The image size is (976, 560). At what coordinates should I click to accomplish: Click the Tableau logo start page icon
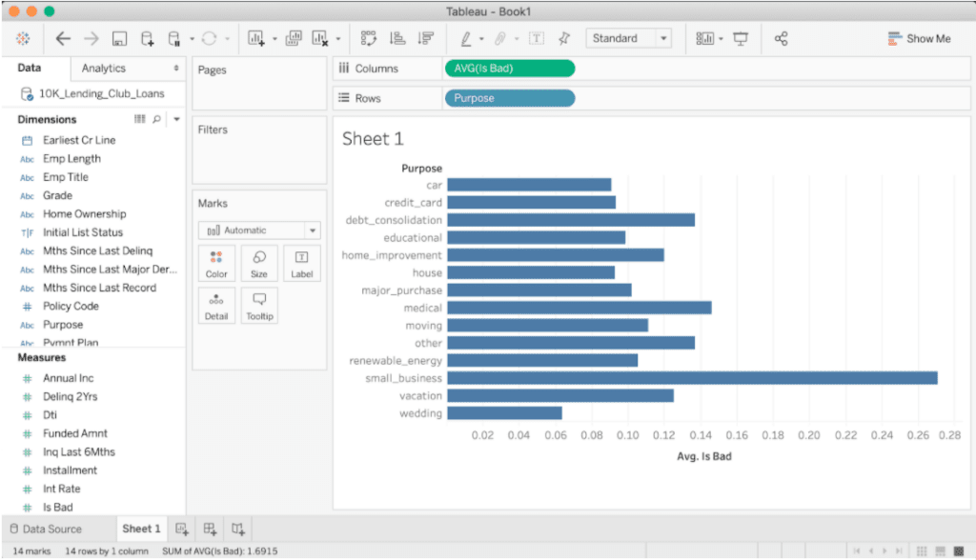pos(23,39)
